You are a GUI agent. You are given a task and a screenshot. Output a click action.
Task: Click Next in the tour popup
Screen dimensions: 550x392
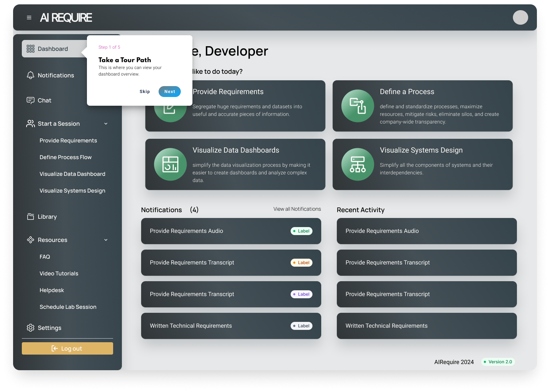[x=170, y=92]
